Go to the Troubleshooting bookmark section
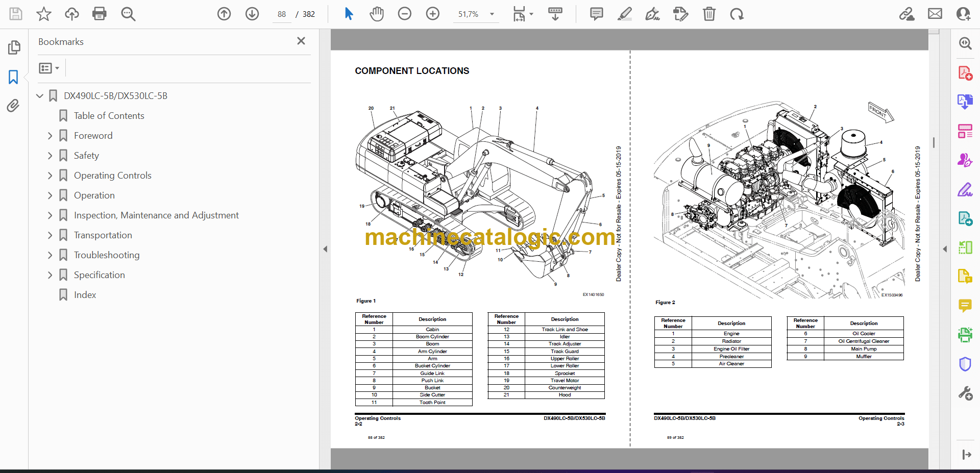 (x=107, y=255)
